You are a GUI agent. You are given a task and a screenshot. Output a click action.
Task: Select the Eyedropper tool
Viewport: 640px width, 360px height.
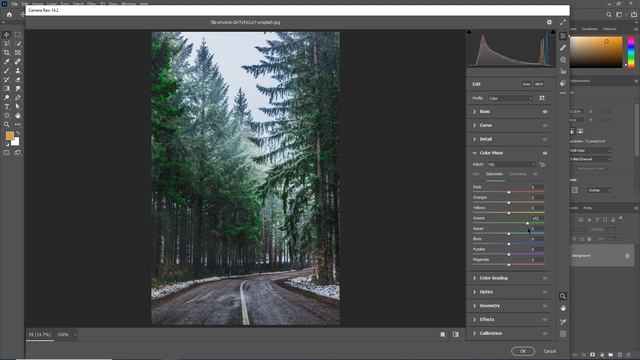point(7,61)
